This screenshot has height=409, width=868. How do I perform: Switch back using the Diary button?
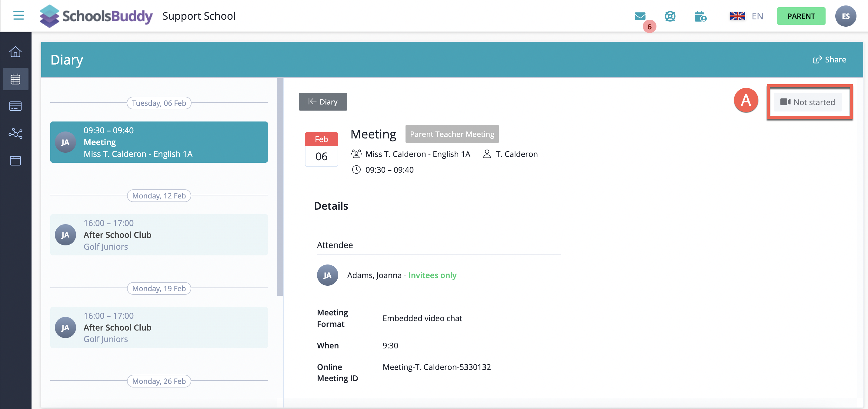coord(322,101)
